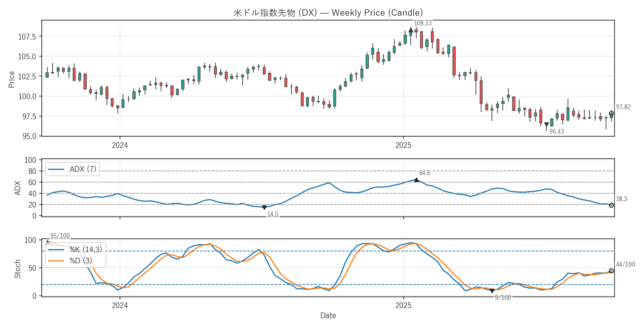Click the blue %K legend line swatch
644x327 pixels.
(56, 250)
